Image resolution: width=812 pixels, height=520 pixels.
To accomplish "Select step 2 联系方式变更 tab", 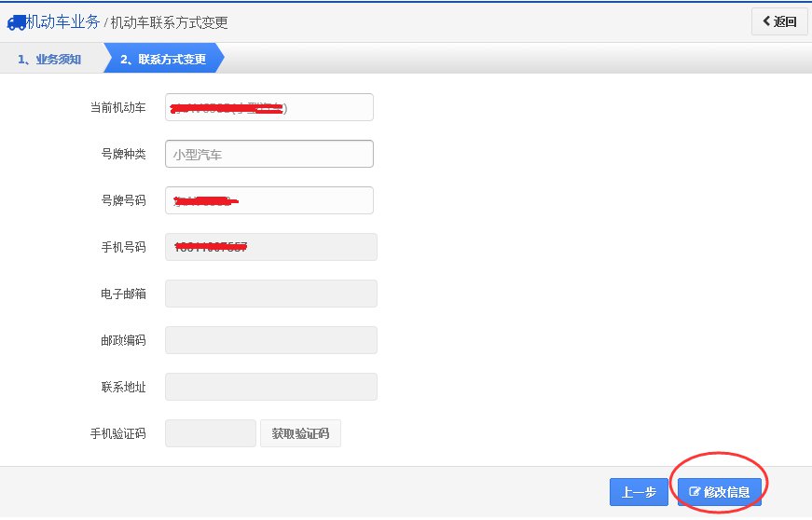I will tap(163, 59).
